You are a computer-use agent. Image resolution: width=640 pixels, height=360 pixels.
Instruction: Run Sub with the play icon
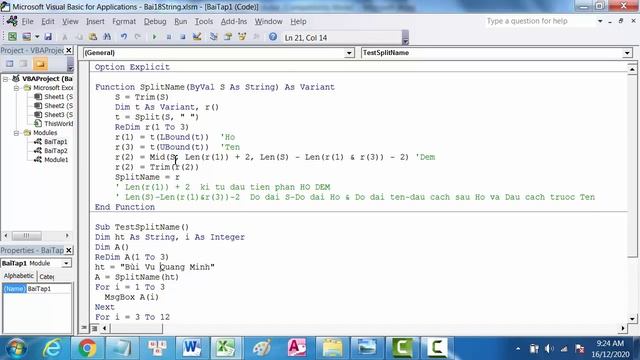tap(154, 37)
